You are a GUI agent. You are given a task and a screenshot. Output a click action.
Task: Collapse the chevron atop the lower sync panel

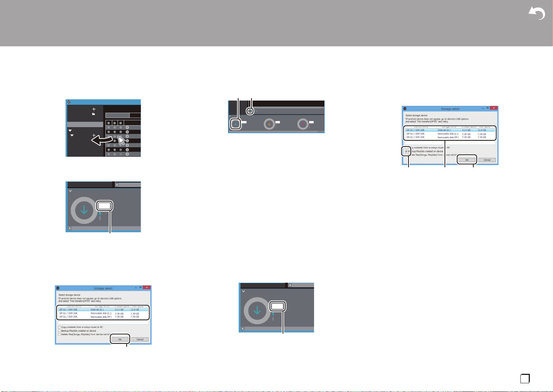point(244,291)
